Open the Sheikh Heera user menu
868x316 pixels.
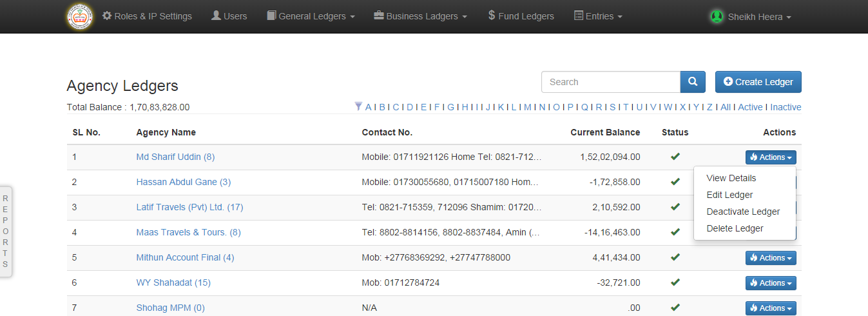750,17
